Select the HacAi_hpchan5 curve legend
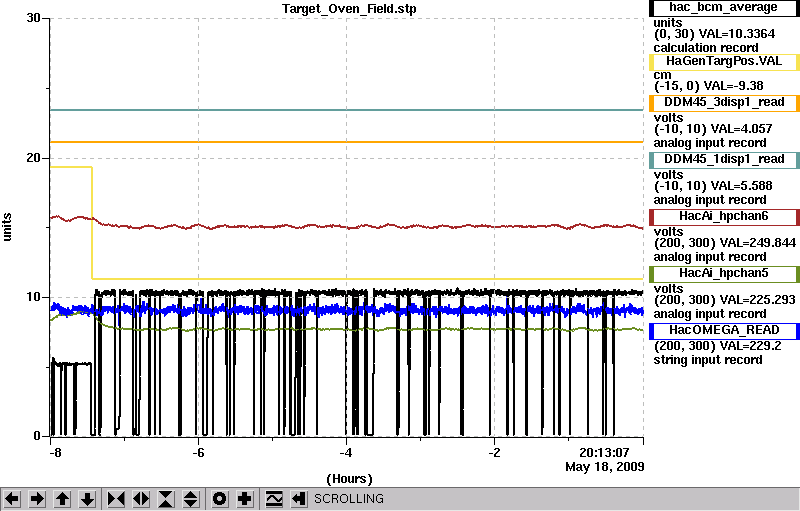The height and width of the screenshot is (511, 800). (x=723, y=274)
